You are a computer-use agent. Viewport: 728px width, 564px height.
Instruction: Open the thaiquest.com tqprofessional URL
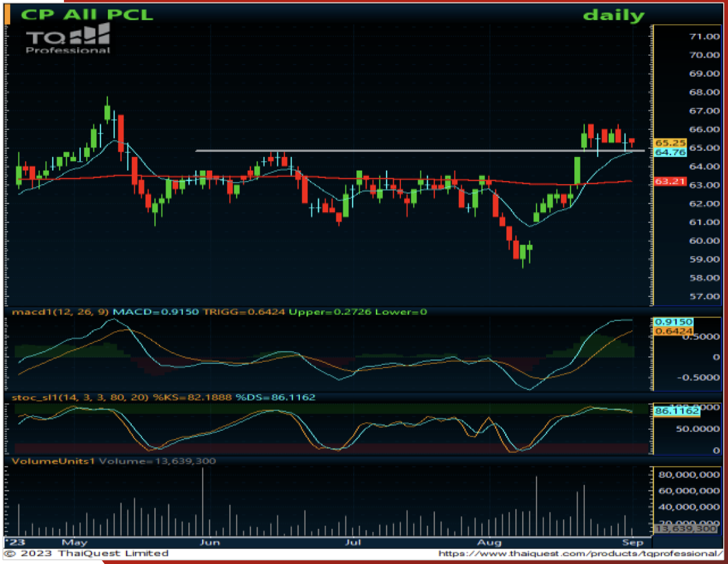[x=581, y=553]
